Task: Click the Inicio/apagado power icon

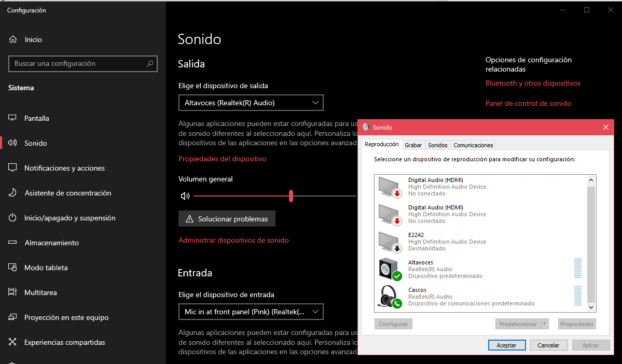Action: click(x=12, y=218)
